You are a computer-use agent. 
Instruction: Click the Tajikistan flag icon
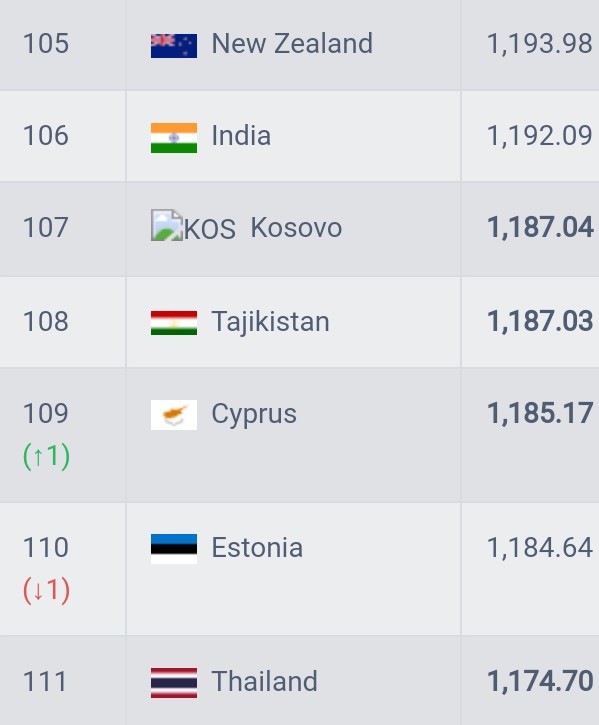[x=173, y=323]
